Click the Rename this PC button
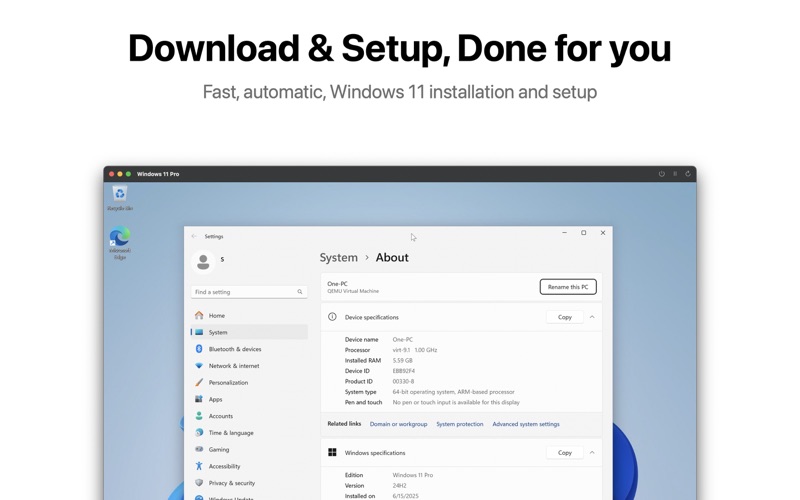This screenshot has height=500, width=800. pyautogui.click(x=568, y=287)
